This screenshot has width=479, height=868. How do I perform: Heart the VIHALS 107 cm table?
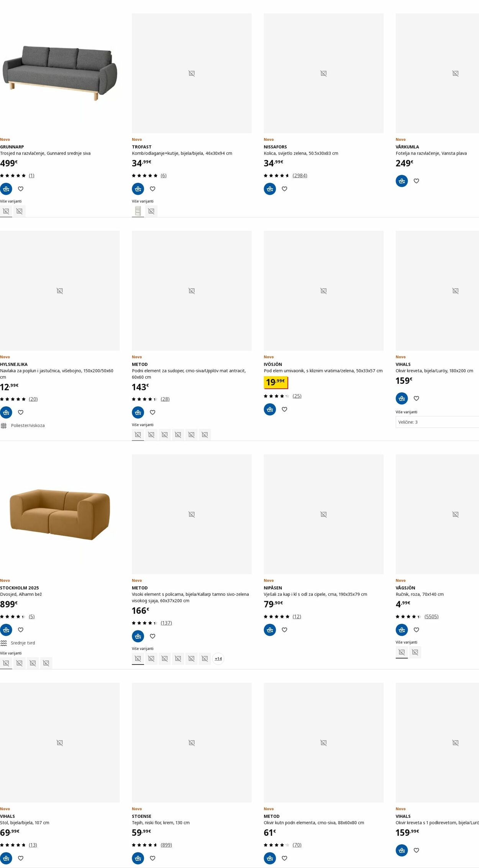pyautogui.click(x=21, y=858)
